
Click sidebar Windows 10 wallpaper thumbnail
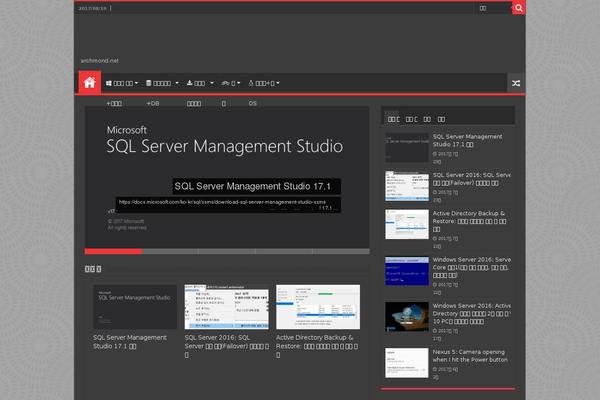pos(407,317)
